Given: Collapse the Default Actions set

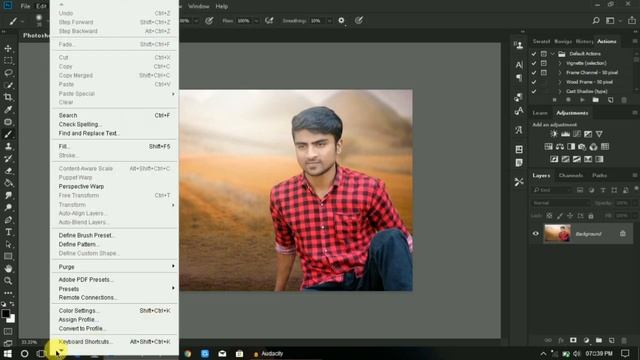Looking at the screenshot, I should 553,54.
